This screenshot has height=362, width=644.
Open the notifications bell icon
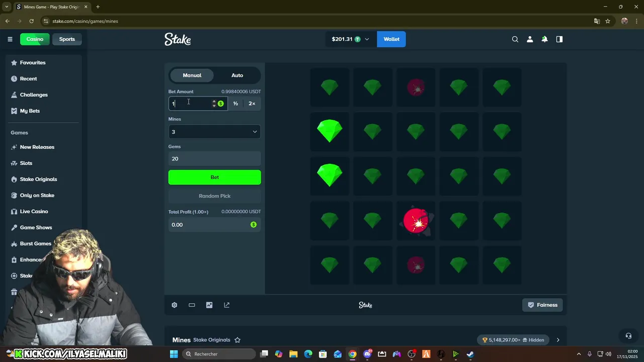(544, 39)
